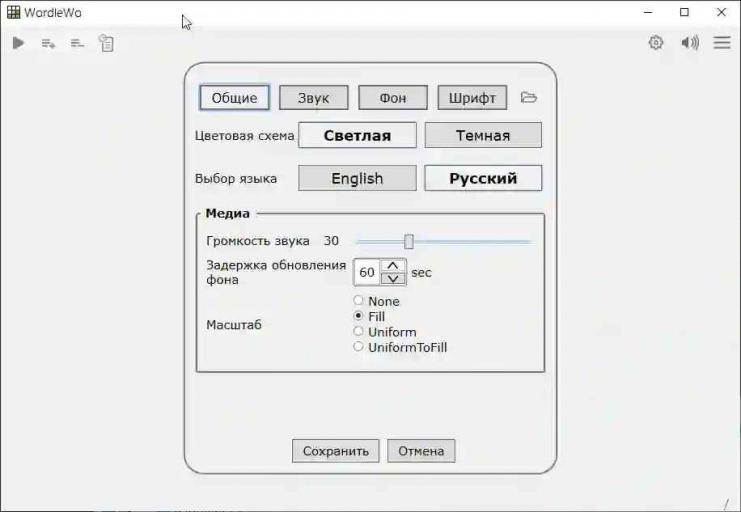Click the play icon in the toolbar
This screenshot has width=741, height=512.
coord(18,43)
